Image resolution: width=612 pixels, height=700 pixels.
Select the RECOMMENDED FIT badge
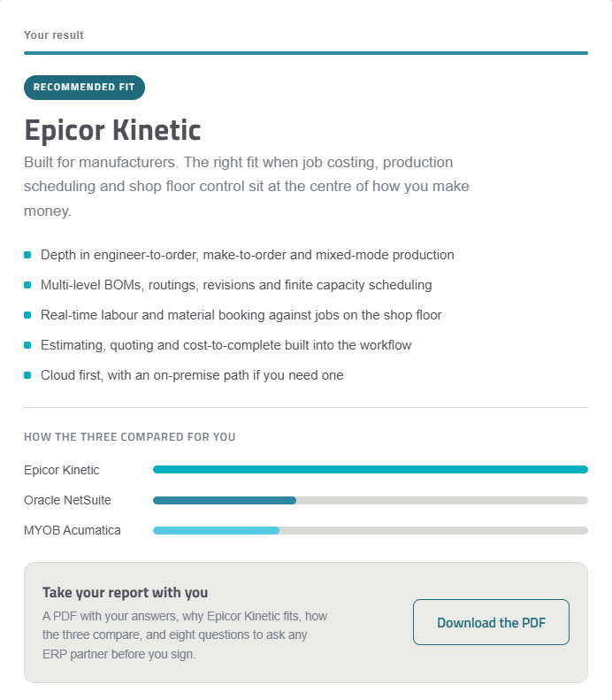click(84, 87)
